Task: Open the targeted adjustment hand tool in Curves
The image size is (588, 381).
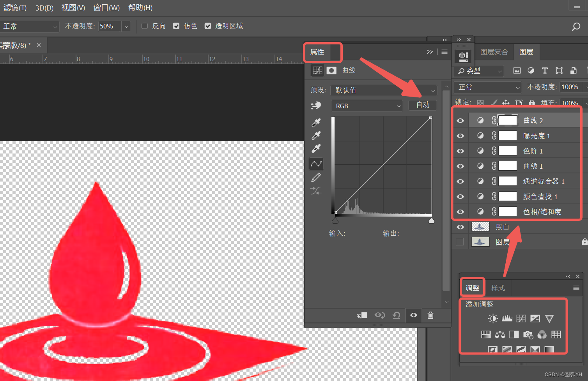Action: (316, 105)
